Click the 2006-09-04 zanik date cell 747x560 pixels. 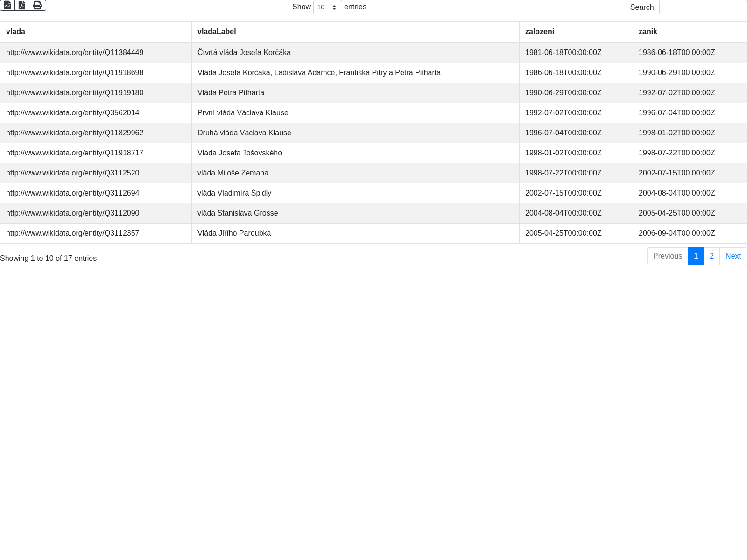point(677,233)
